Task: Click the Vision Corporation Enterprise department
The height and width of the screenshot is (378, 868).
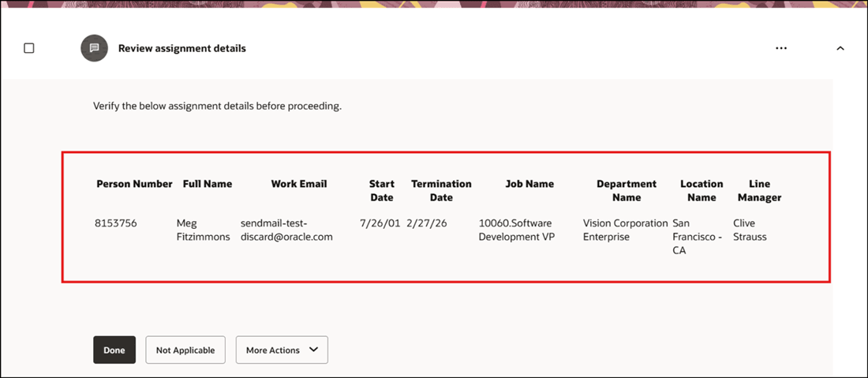Action: pos(626,230)
